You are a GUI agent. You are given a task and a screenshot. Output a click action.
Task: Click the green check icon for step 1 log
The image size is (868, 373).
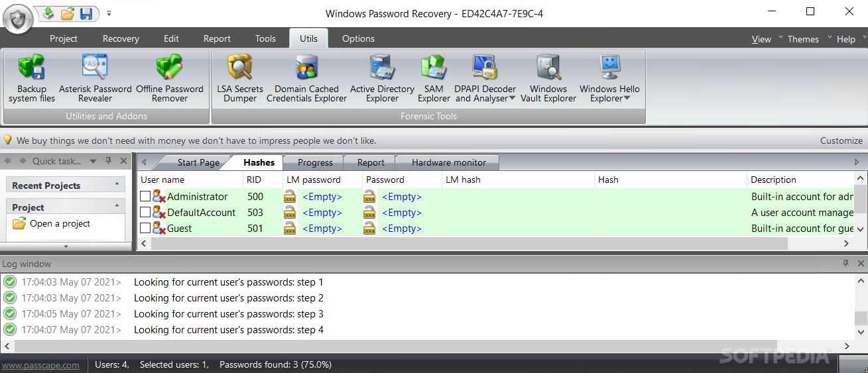10,282
